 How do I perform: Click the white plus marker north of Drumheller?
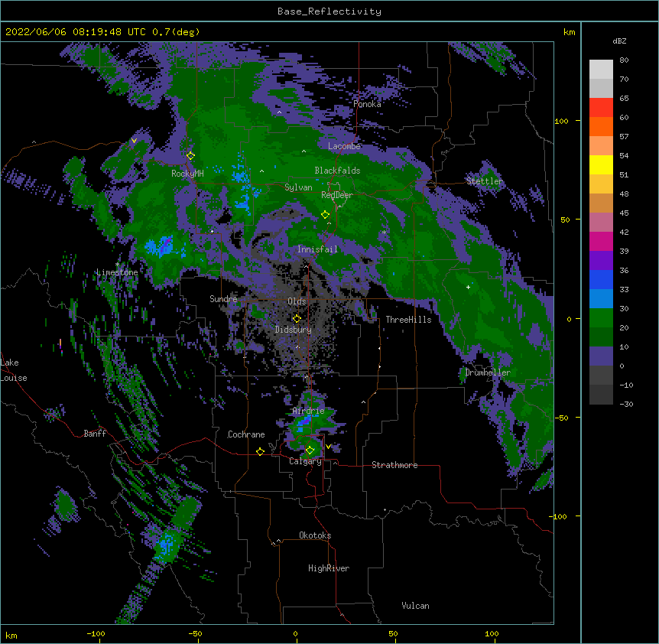tap(468, 287)
